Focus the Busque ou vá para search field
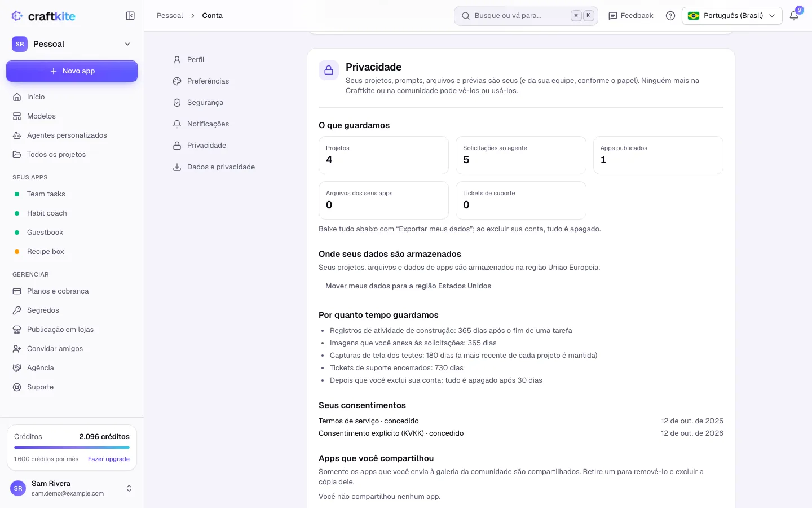812x508 pixels. tap(526, 16)
